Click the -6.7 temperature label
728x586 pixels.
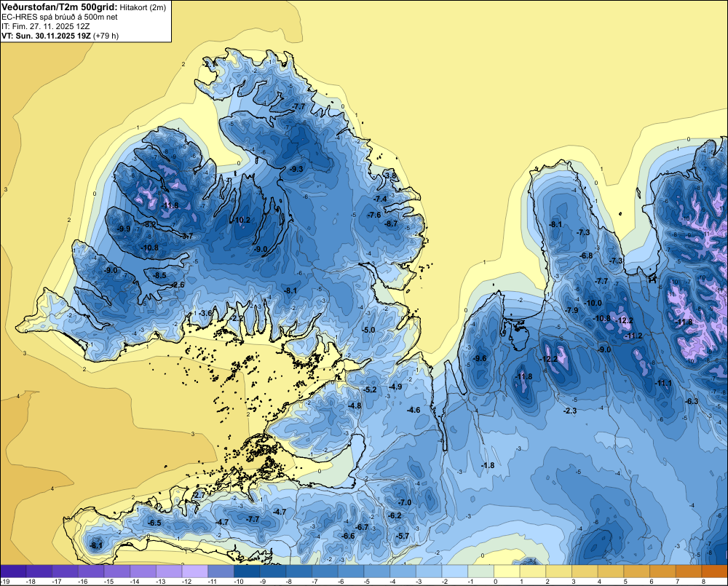pos(362,527)
